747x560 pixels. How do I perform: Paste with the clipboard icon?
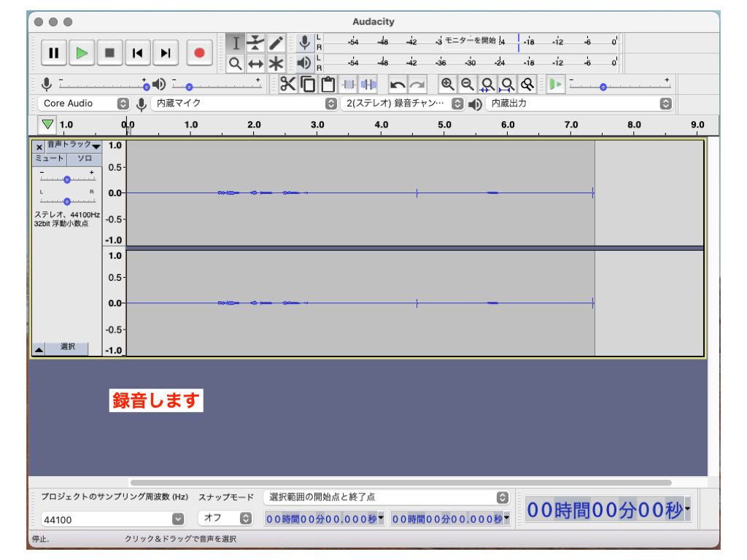point(328,85)
